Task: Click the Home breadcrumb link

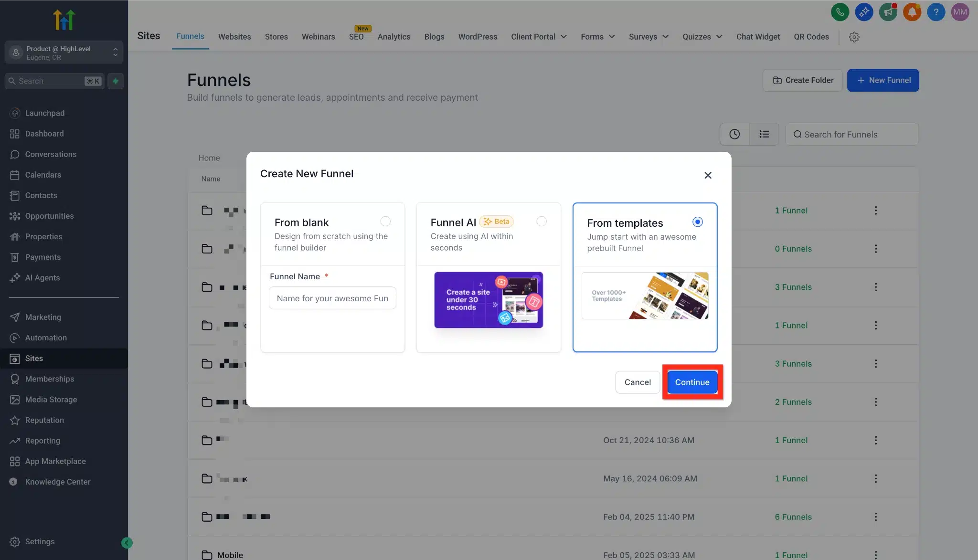Action: 209,158
